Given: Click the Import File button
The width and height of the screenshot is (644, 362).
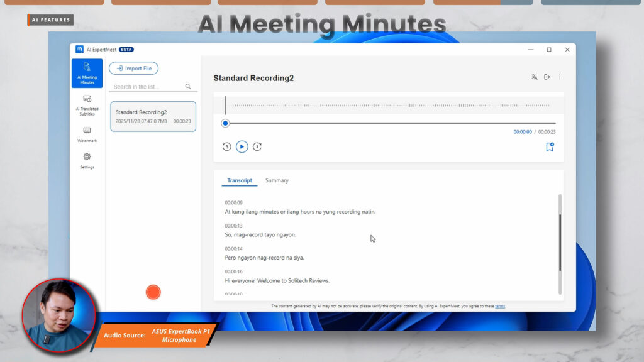Looking at the screenshot, I should 134,69.
